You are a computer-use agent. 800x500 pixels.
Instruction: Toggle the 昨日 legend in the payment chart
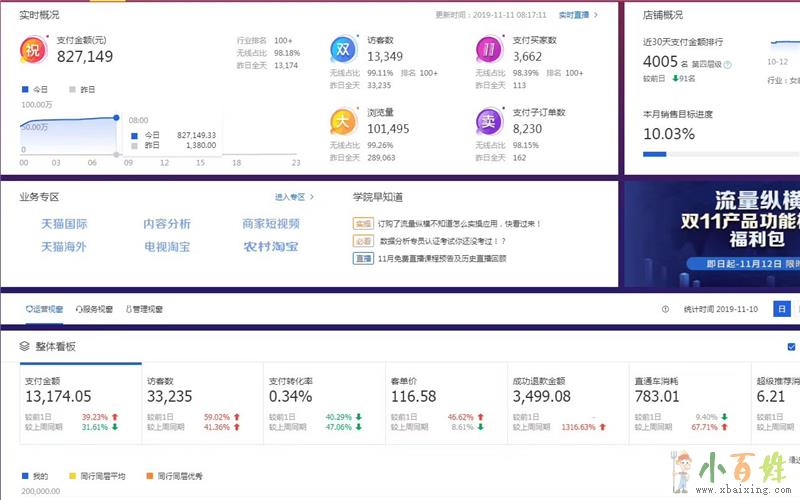81,90
